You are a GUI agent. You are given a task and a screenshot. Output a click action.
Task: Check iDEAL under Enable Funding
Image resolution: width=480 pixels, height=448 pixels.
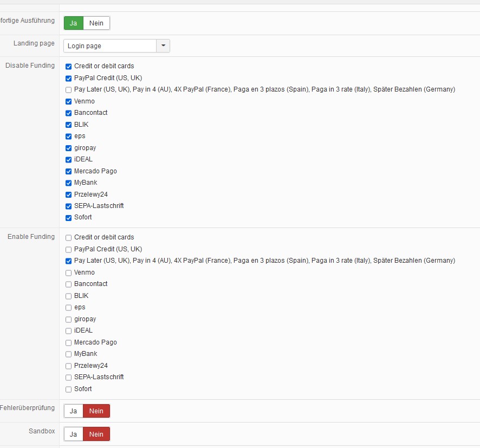click(x=69, y=331)
